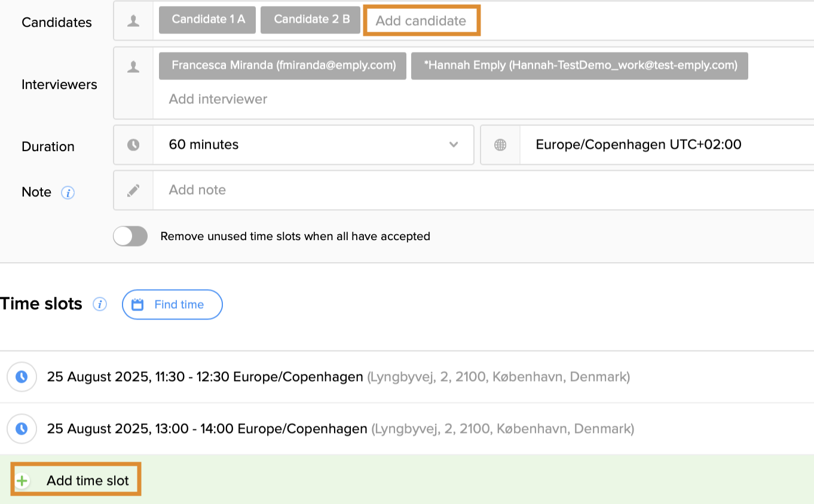The width and height of the screenshot is (814, 504).
Task: Click the Find time button
Action: [172, 305]
